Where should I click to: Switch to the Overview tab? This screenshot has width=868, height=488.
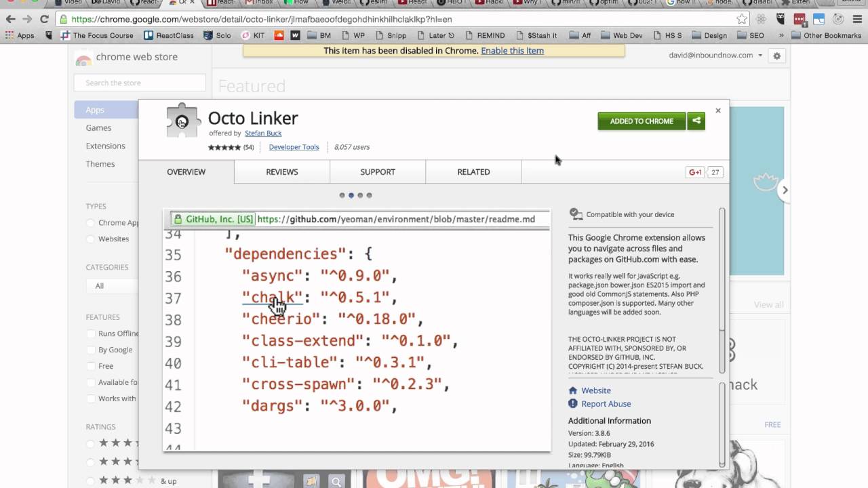pyautogui.click(x=186, y=172)
